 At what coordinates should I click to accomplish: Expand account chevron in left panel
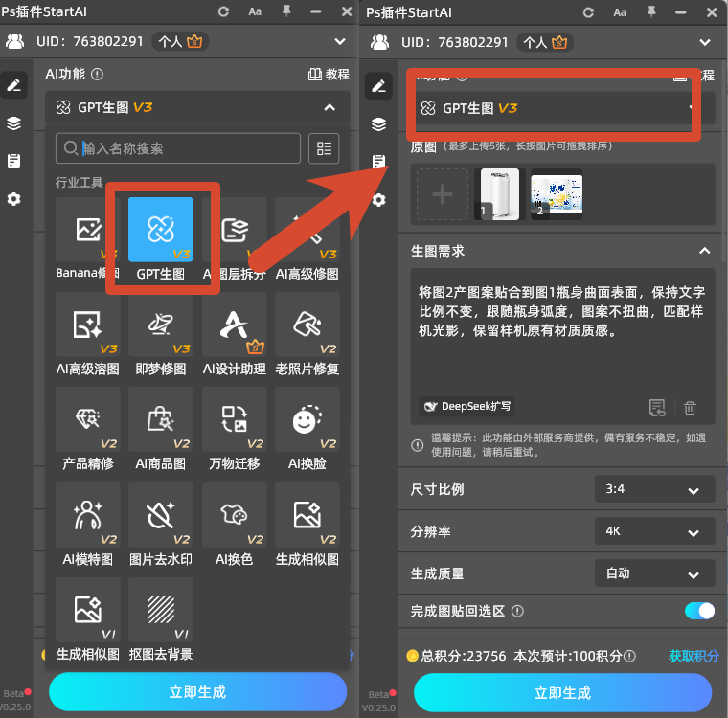click(x=340, y=42)
